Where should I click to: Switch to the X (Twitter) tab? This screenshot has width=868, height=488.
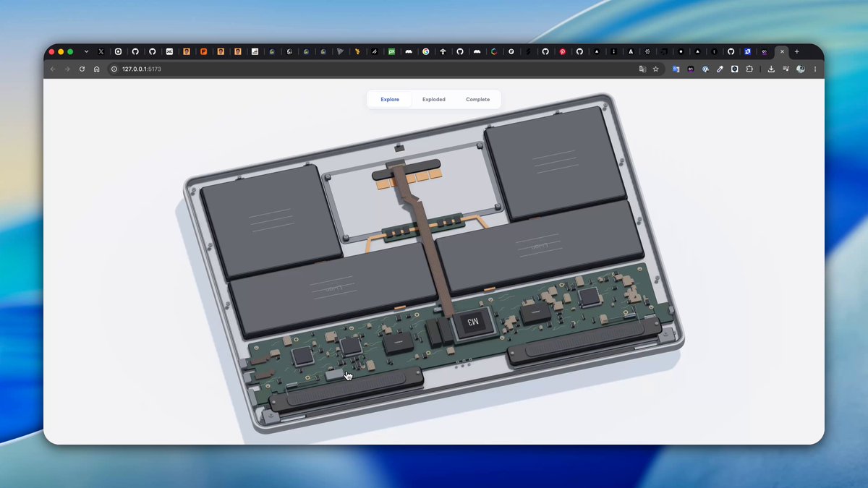101,51
